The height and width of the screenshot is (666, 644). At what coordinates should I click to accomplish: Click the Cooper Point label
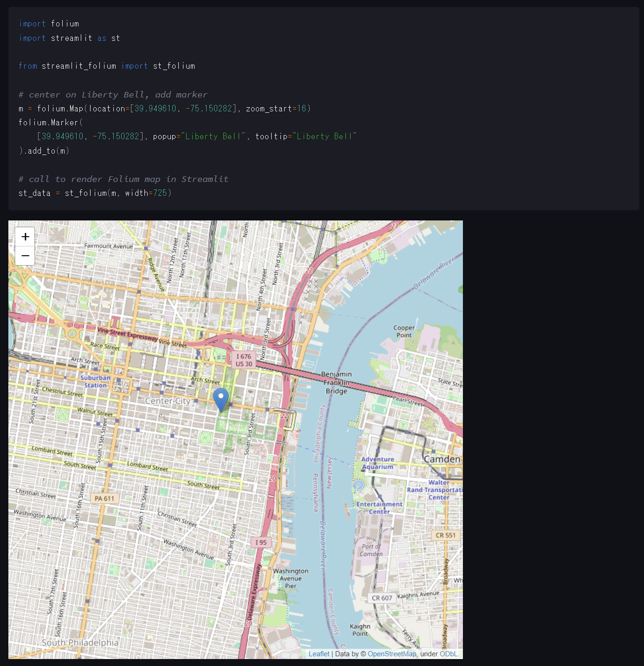coord(404,331)
